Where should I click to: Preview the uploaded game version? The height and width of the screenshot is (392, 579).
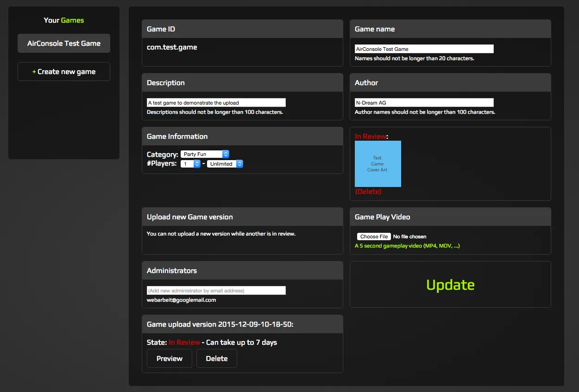pos(170,359)
